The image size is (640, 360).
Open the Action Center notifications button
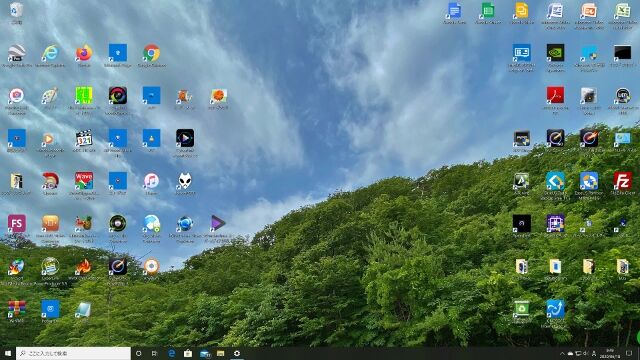tap(629, 353)
